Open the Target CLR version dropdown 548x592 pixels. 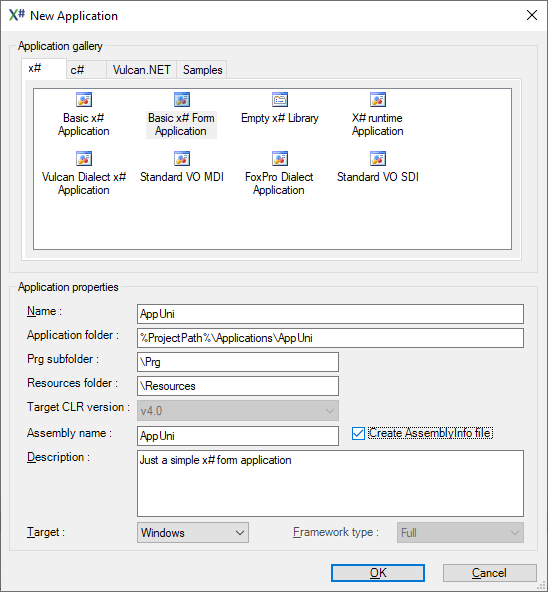click(238, 410)
